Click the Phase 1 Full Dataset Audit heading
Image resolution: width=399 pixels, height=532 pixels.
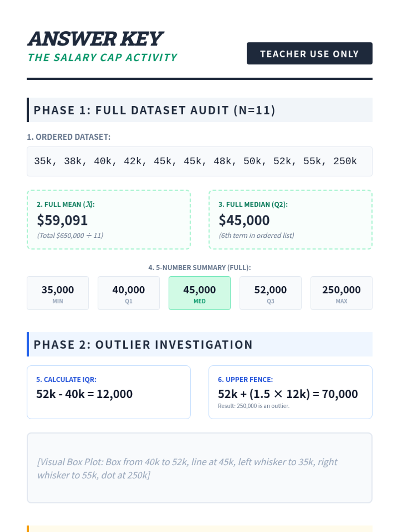pos(154,110)
